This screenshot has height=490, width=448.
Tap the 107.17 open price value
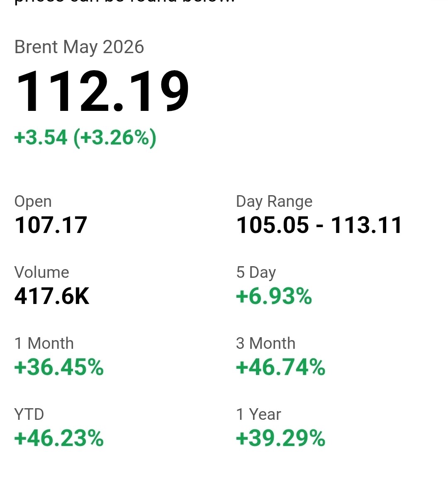click(x=51, y=225)
